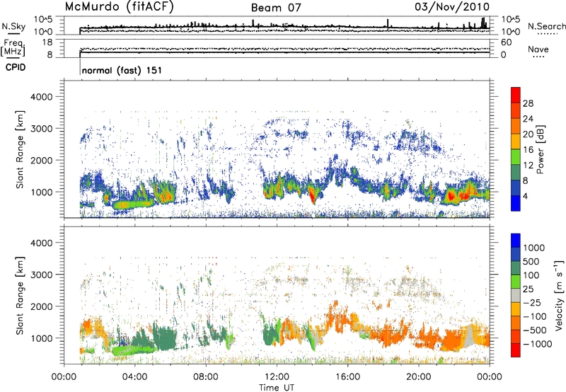Screen dimensions: 566x392
Task: Click the gray segment of the velocity colorbar
Action: pos(516,296)
